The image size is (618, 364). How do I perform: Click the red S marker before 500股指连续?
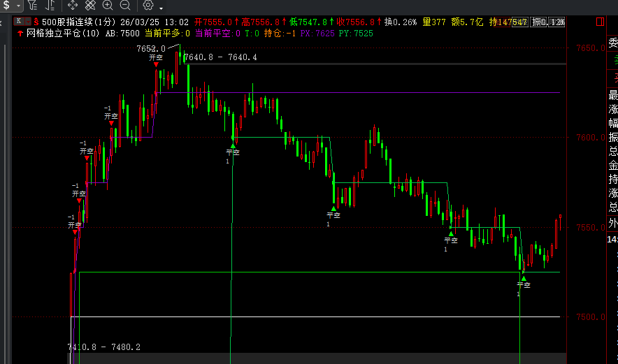tap(36, 22)
